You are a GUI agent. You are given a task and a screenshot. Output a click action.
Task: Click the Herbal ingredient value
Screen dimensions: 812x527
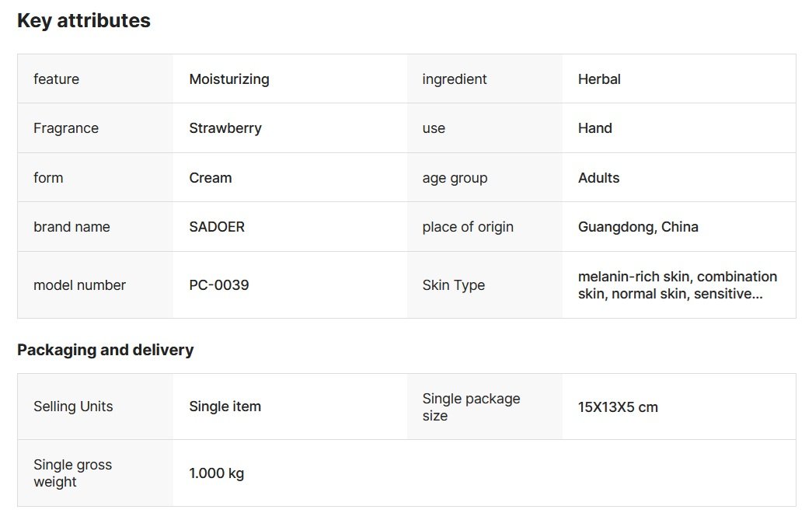tap(599, 79)
